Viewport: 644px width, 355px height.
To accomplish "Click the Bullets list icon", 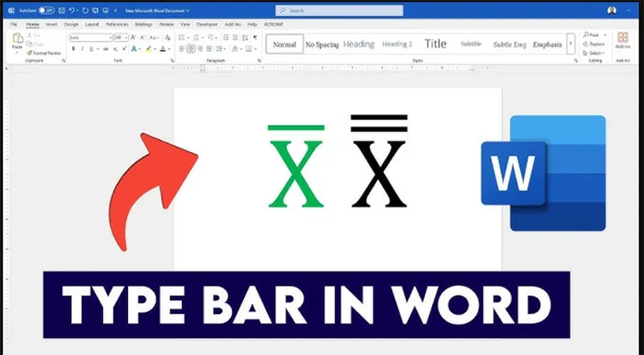I will point(182,37).
